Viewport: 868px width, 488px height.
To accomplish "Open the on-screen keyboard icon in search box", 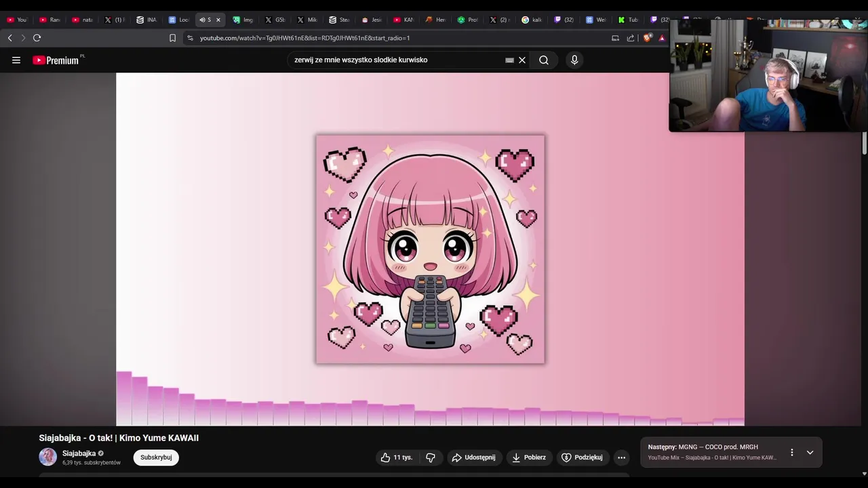I will point(510,60).
